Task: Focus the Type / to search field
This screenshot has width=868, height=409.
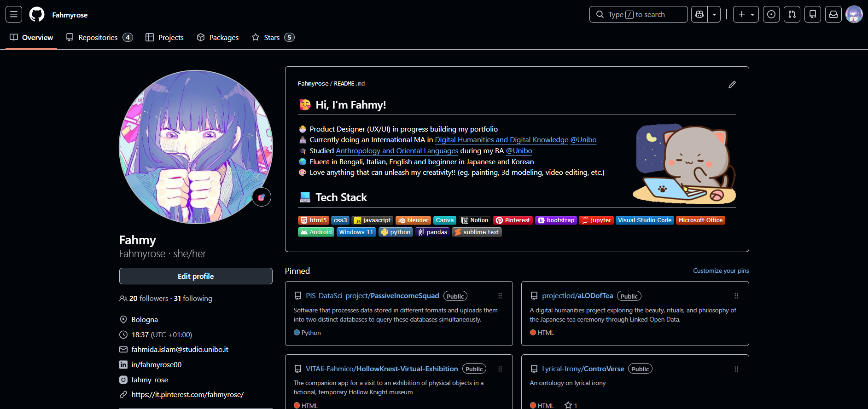Action: [x=638, y=14]
